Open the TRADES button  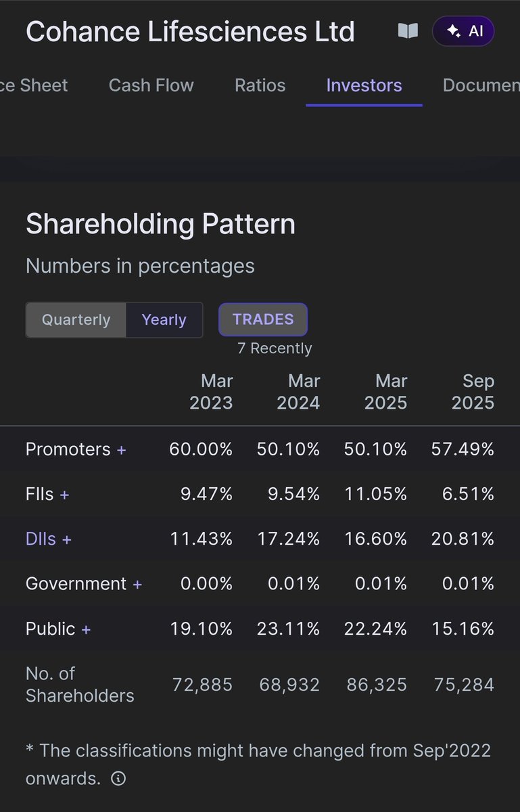(263, 319)
